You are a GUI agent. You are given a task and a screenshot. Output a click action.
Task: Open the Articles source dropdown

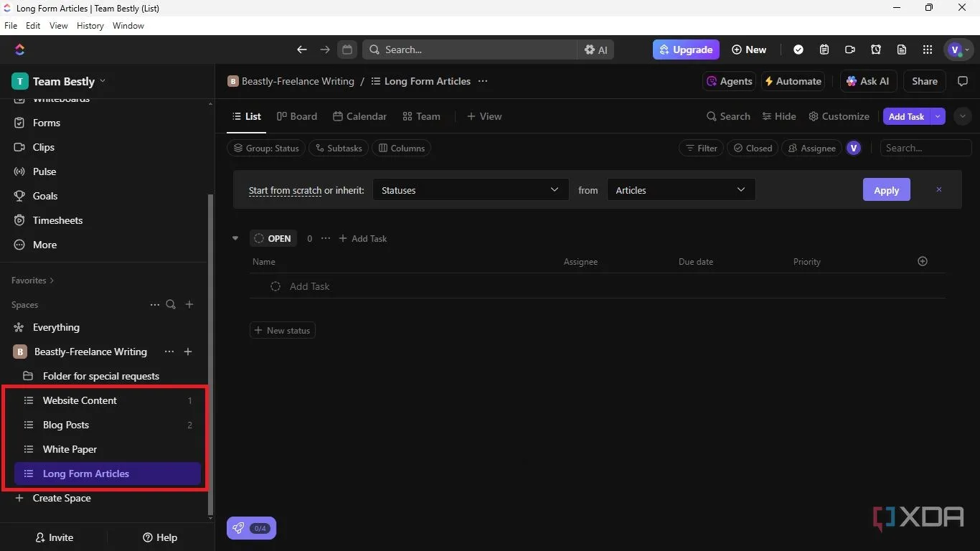click(x=681, y=190)
